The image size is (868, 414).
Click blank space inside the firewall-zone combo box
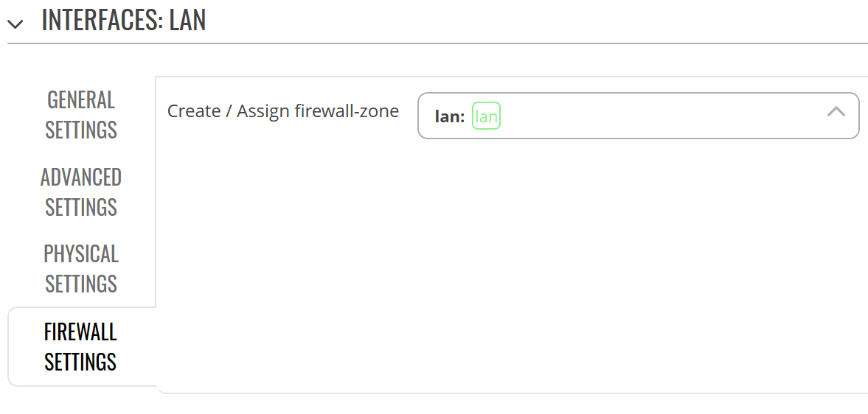[664, 116]
